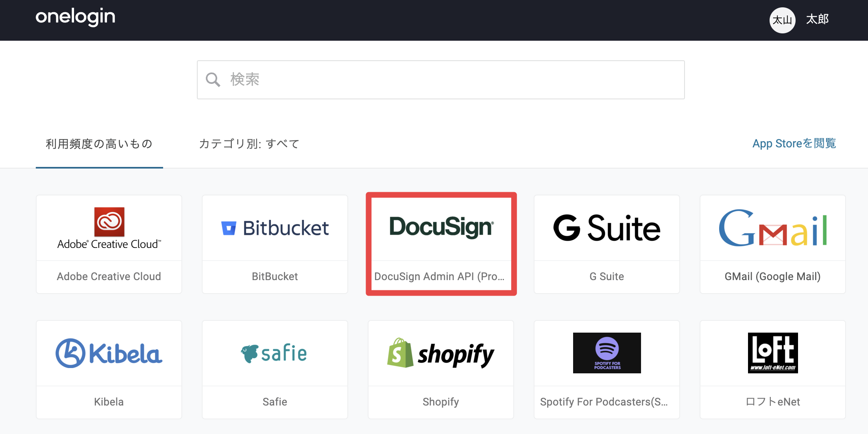Click the G Suite app name
868x434 pixels.
pos(606,276)
